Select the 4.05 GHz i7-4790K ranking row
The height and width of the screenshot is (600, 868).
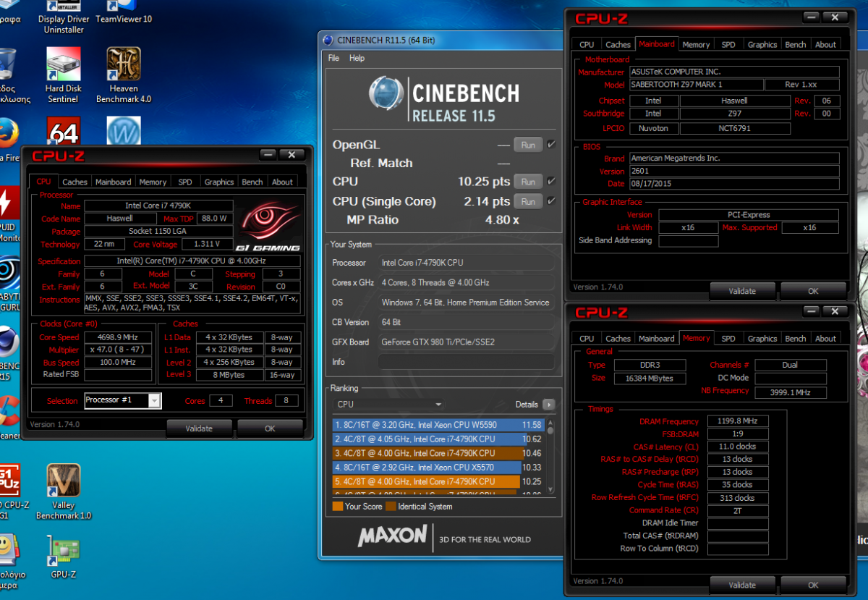[x=438, y=439]
